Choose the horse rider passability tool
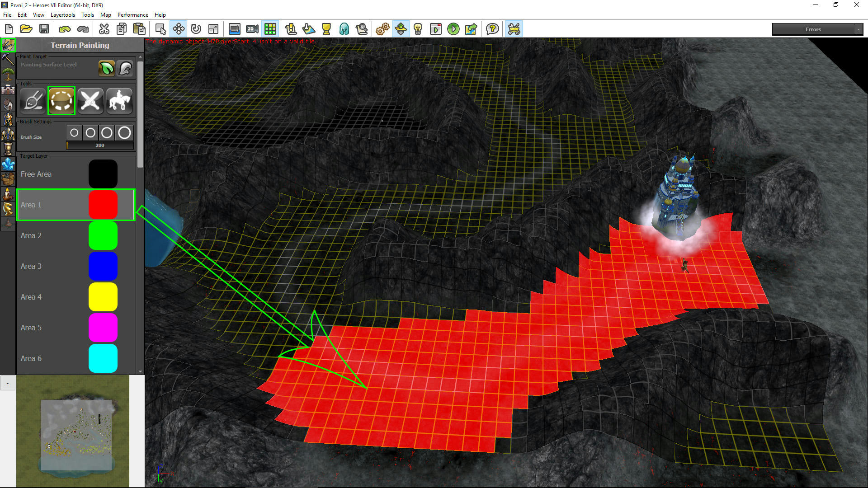868x488 pixels. pyautogui.click(x=119, y=100)
